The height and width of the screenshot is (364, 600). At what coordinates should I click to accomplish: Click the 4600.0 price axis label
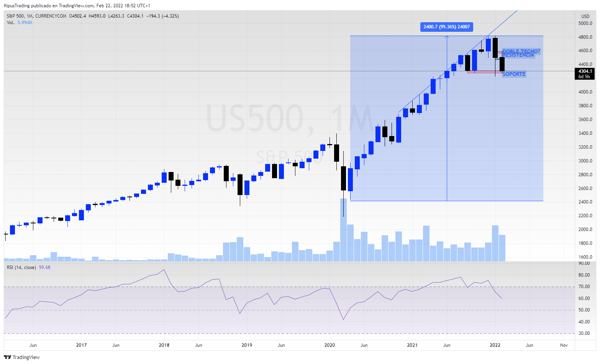click(x=585, y=51)
